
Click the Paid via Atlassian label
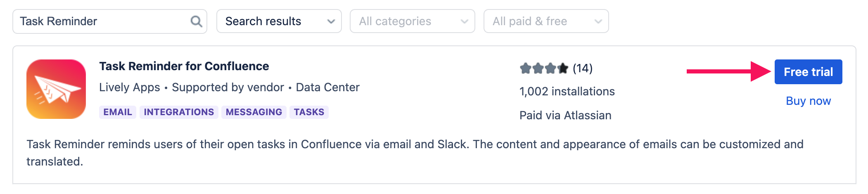[565, 116]
